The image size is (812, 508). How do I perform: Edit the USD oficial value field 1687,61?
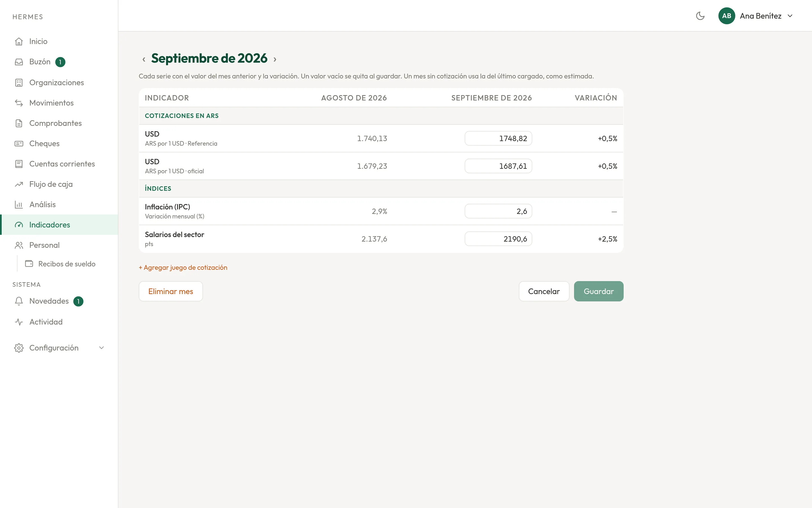[498, 166]
